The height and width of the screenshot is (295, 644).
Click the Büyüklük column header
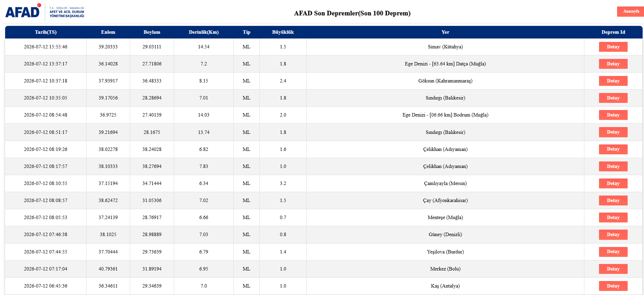[283, 32]
